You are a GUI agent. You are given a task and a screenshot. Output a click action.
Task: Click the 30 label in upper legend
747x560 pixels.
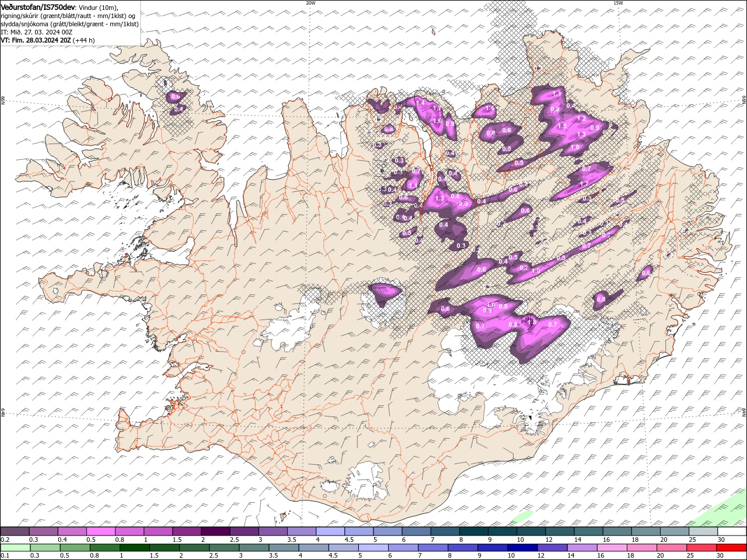click(x=721, y=540)
